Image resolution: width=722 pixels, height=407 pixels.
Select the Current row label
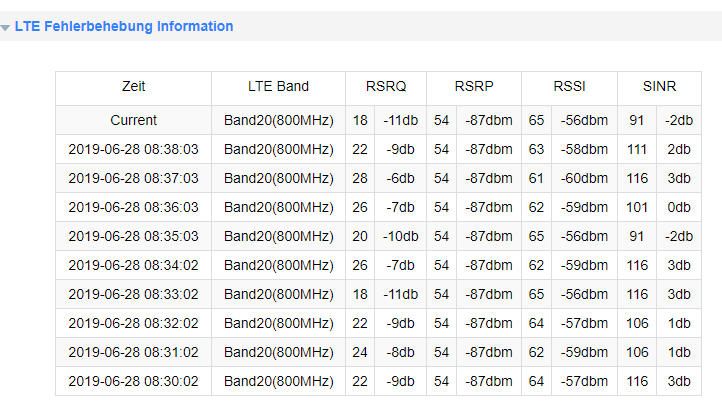134,120
